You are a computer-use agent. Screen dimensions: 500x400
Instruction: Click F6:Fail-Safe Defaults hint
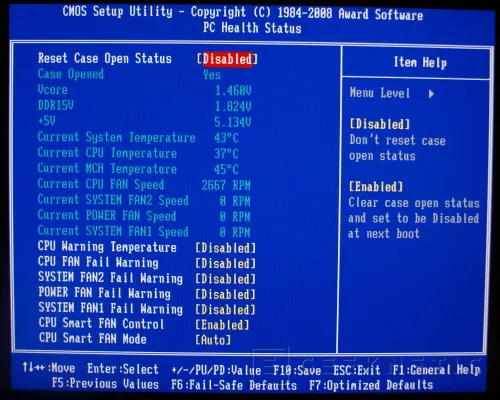point(234,385)
